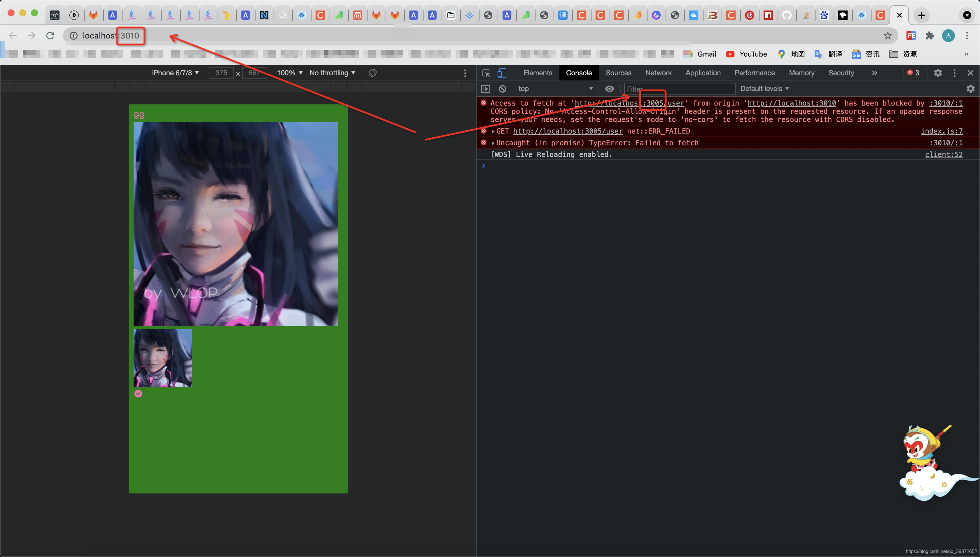Switch to the Sources tab
Image resolution: width=980 pixels, height=557 pixels.
coord(618,73)
